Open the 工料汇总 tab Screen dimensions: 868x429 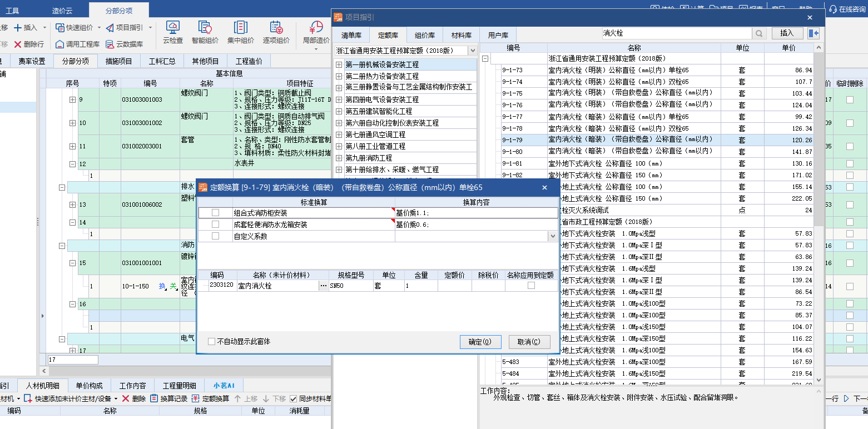162,61
